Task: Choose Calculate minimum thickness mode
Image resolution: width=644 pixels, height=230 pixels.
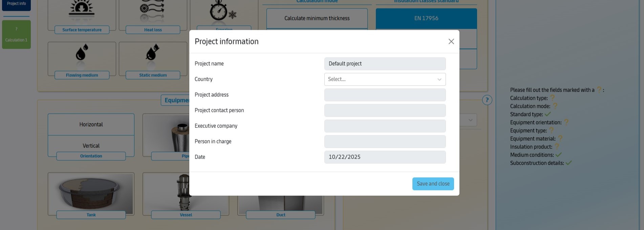Action: click(317, 18)
